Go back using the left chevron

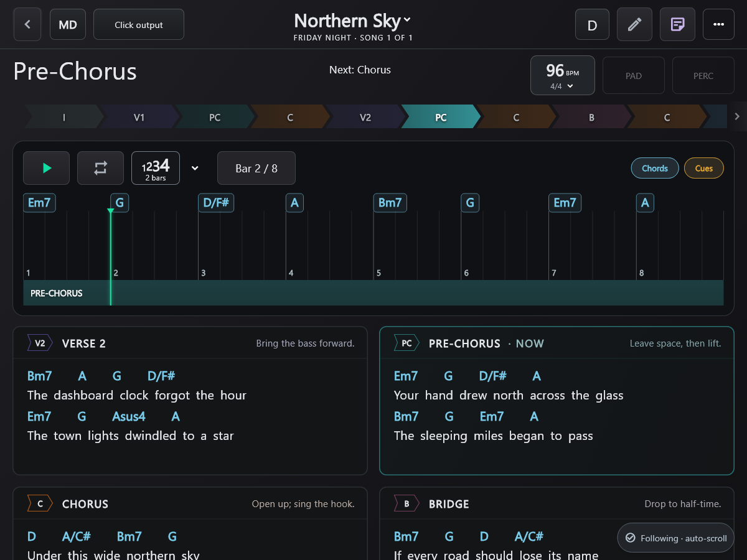27,24
